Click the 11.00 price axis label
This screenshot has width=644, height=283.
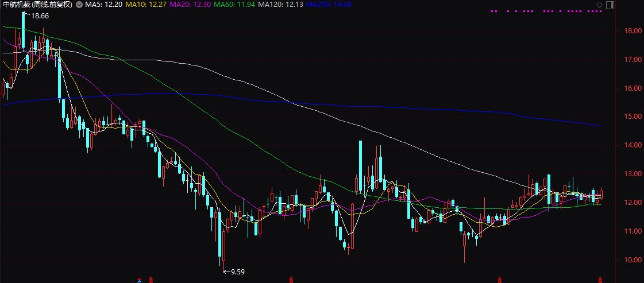(x=632, y=231)
